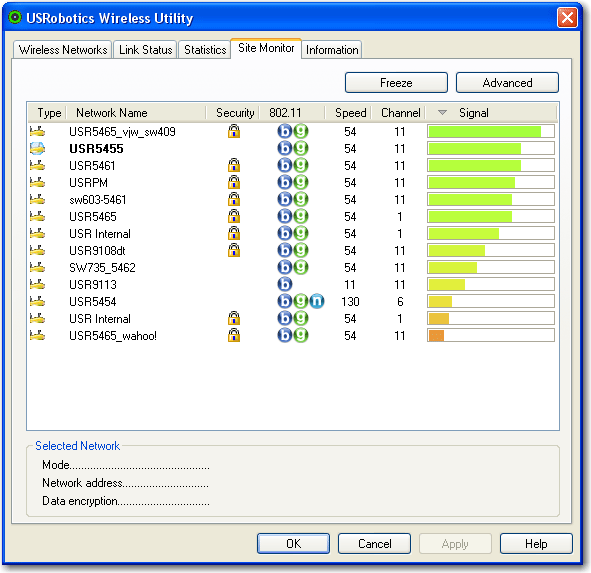The width and height of the screenshot is (591, 573).
Task: Select the USR5465_wahoo! network name
Action: (113, 335)
